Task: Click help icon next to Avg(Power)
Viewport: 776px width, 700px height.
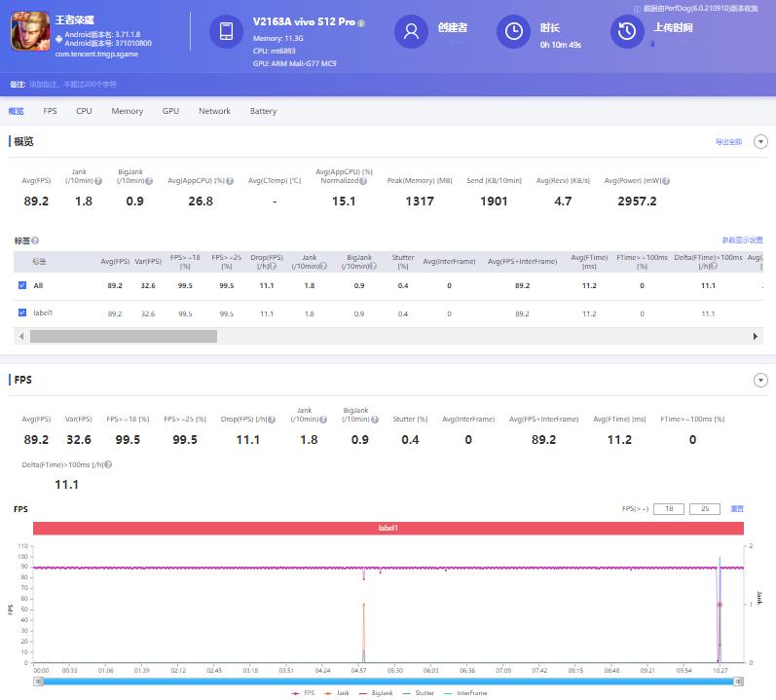Action: coord(666,181)
